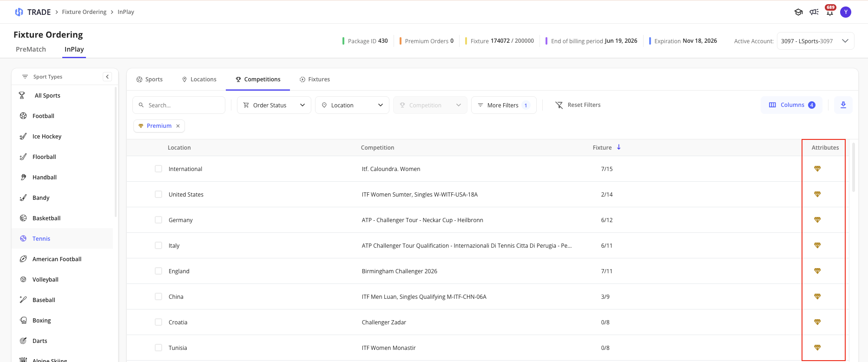Open the notifications bell icon
This screenshot has height=362, width=868.
click(829, 13)
